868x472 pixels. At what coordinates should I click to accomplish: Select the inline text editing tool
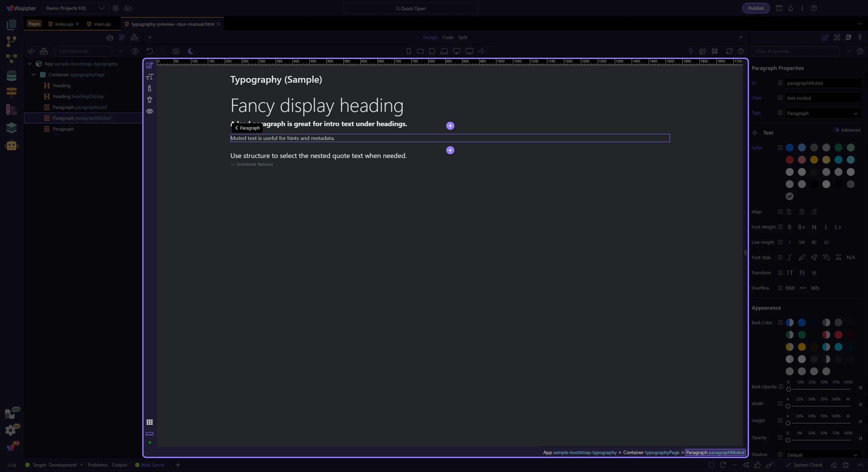(150, 77)
